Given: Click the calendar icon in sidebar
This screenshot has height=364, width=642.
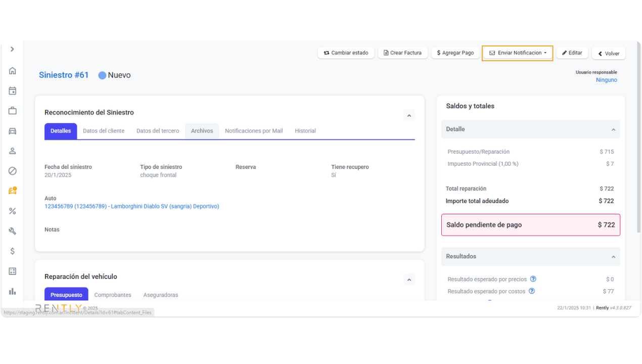Looking at the screenshot, I should click(x=13, y=91).
